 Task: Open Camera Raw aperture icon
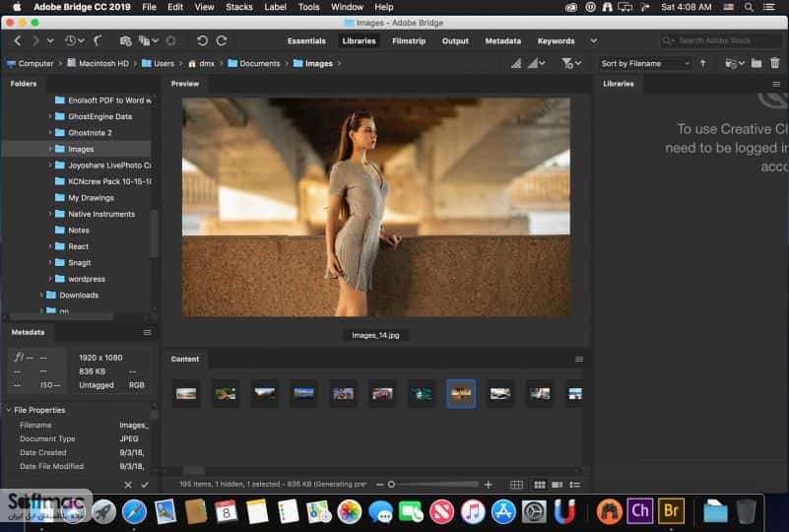pyautogui.click(x=171, y=40)
